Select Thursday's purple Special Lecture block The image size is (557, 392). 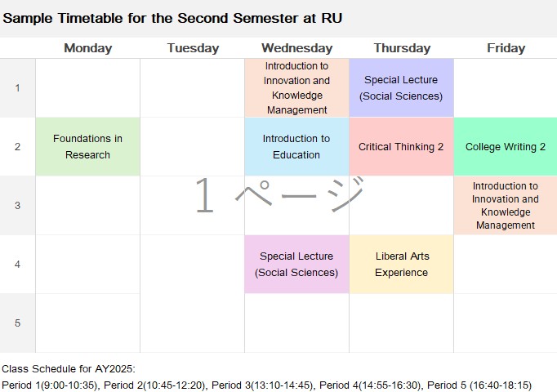point(401,87)
